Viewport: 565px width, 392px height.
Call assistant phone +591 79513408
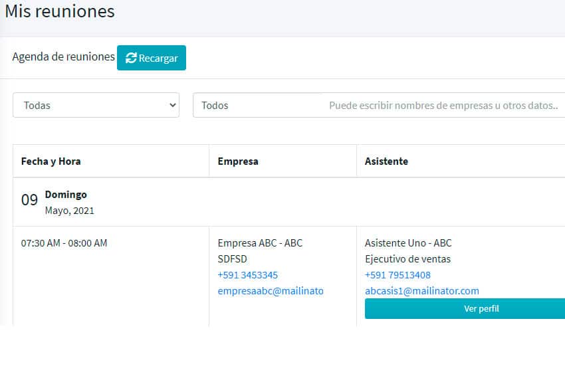tap(397, 275)
